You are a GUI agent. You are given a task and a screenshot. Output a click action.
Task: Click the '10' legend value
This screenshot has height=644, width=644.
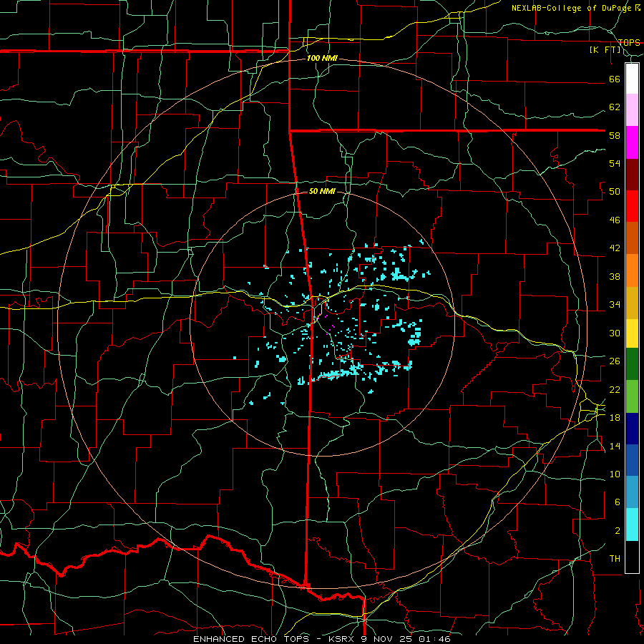click(615, 474)
